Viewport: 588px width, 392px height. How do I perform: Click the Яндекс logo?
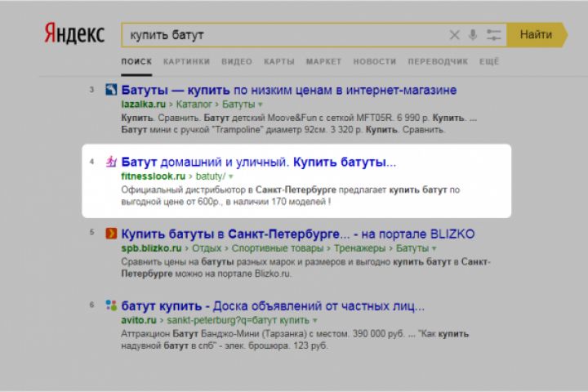pos(74,34)
